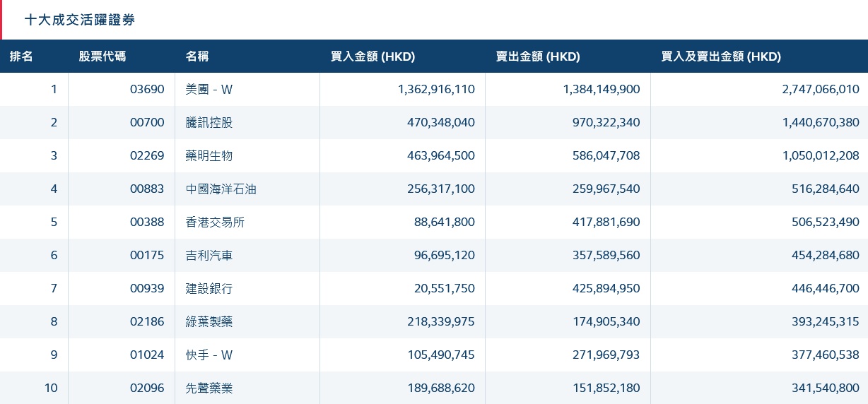This screenshot has width=868, height=404.
Task: Click the 快手 - W stock name
Action: pos(209,355)
